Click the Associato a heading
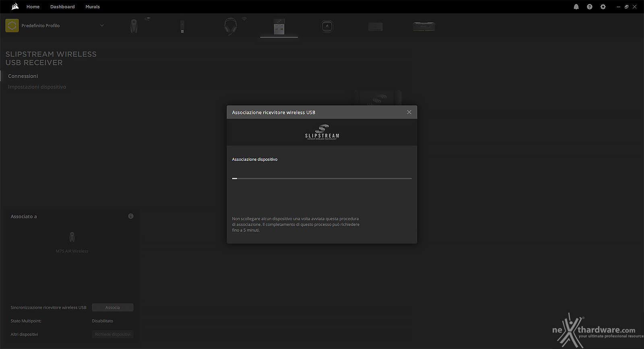The image size is (644, 349). [24, 217]
